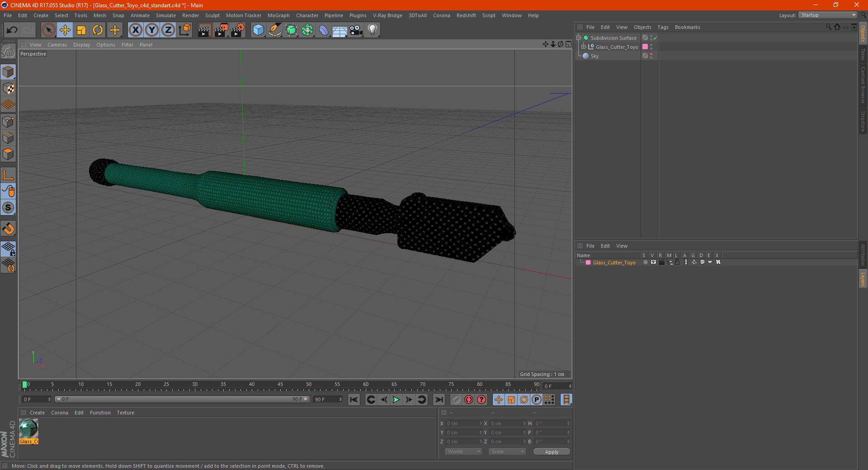Open Edit Render Settings icon
868x470 pixels.
[x=238, y=30]
